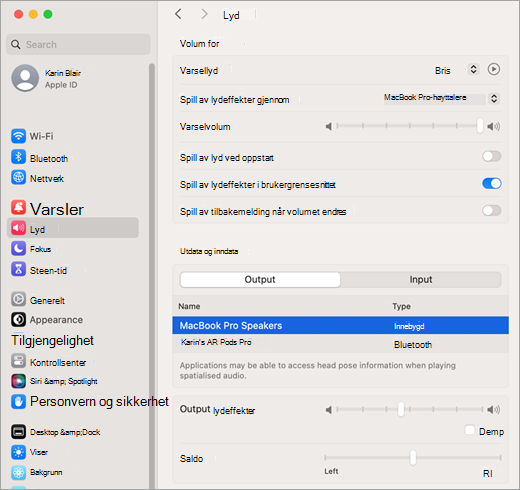The image size is (520, 490).
Task: Click the Kontrollsenter icon
Action: point(18,361)
